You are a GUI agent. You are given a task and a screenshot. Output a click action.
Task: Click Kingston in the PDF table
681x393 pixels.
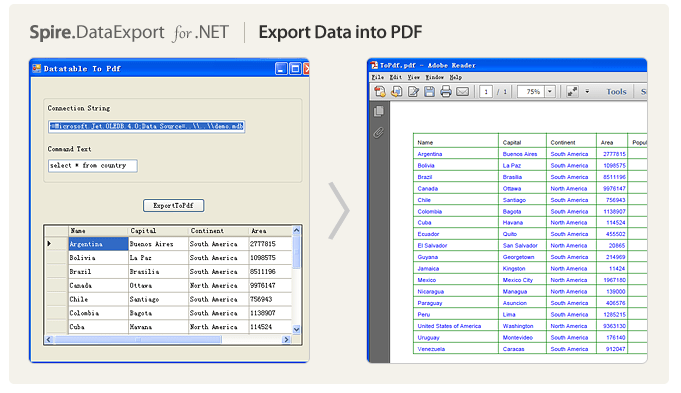[514, 269]
